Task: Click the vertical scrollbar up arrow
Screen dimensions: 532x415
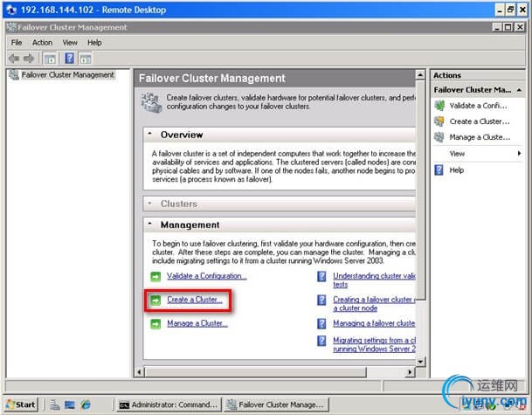Action: (x=420, y=74)
